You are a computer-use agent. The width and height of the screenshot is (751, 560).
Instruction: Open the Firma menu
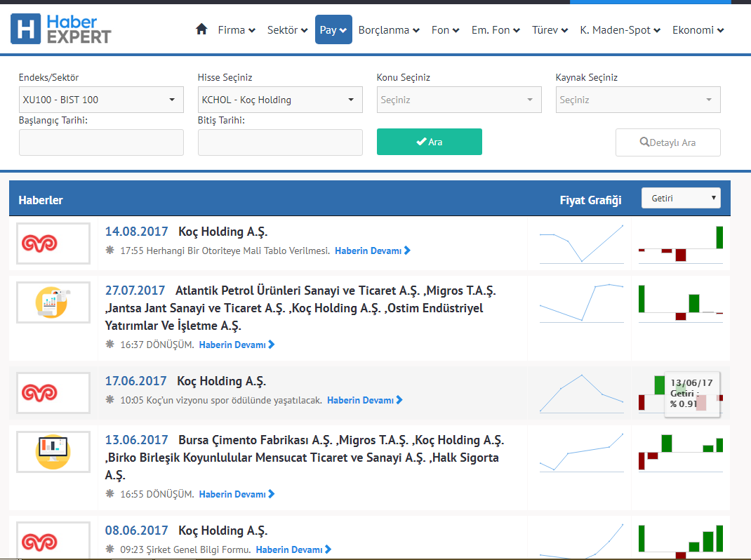point(237,29)
